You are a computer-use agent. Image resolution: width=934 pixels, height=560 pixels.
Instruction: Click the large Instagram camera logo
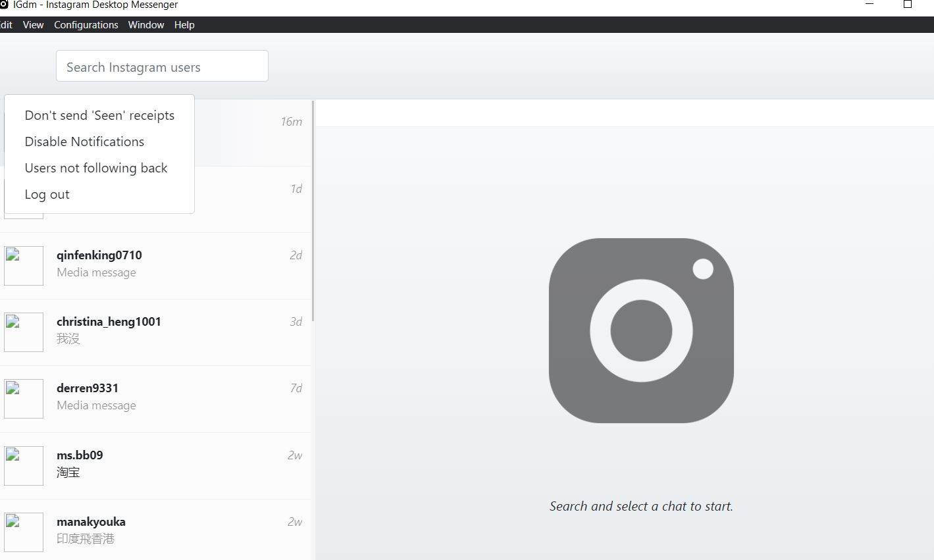click(x=641, y=330)
